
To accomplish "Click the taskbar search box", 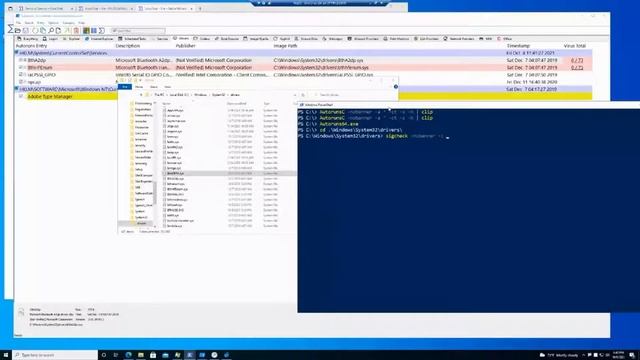I will tap(56, 355).
